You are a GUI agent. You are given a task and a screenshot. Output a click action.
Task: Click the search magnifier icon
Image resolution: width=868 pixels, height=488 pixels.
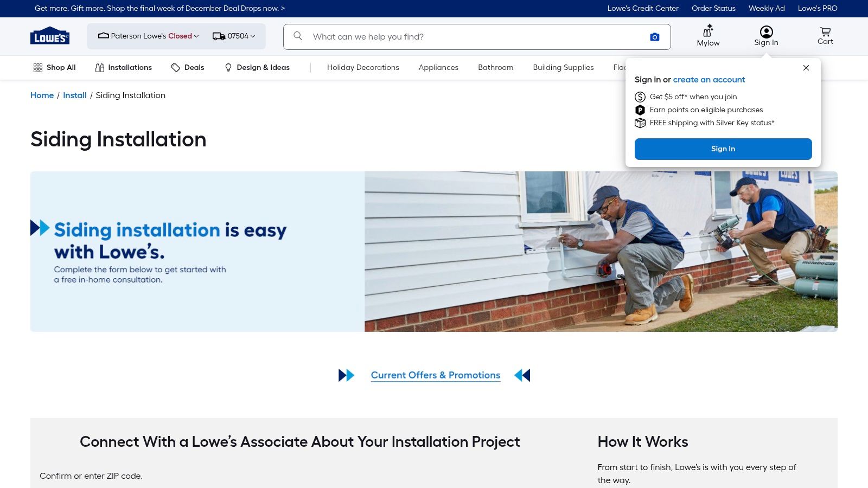[x=297, y=36]
